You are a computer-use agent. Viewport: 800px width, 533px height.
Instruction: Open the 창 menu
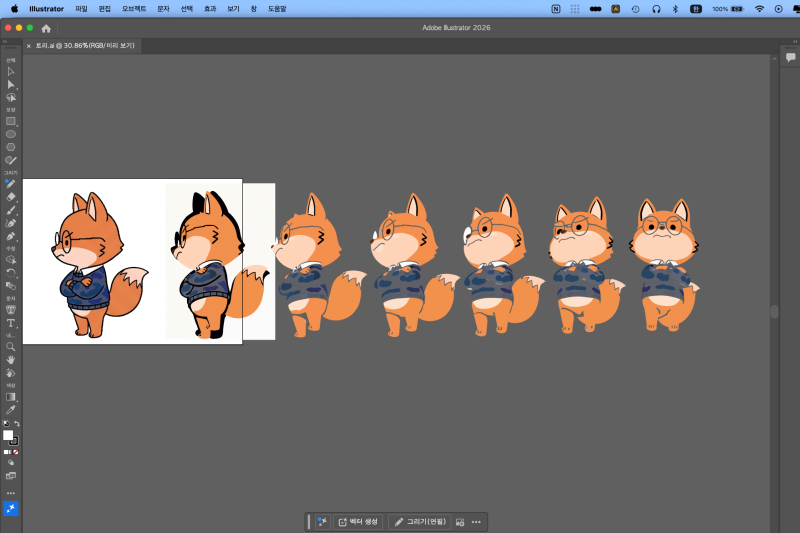click(254, 9)
